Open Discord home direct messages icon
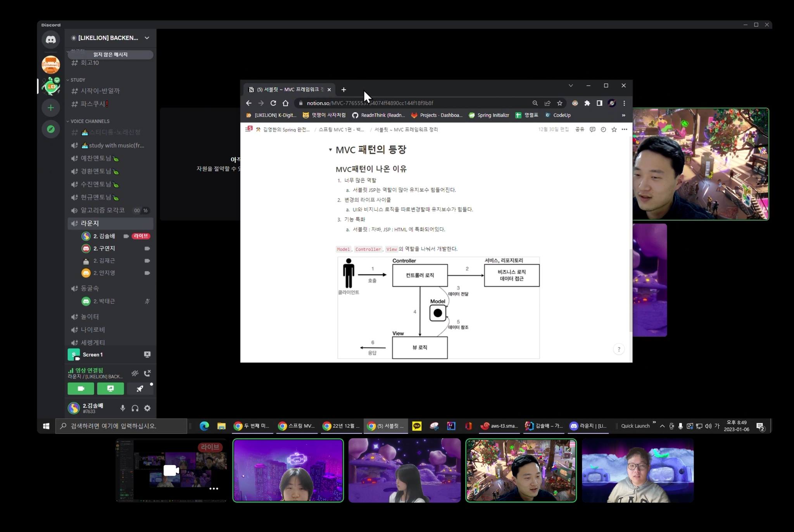This screenshot has width=794, height=532. point(51,40)
